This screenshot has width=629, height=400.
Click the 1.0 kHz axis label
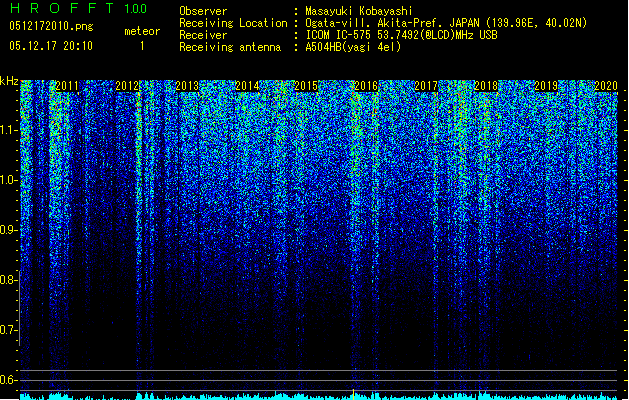pyautogui.click(x=8, y=180)
